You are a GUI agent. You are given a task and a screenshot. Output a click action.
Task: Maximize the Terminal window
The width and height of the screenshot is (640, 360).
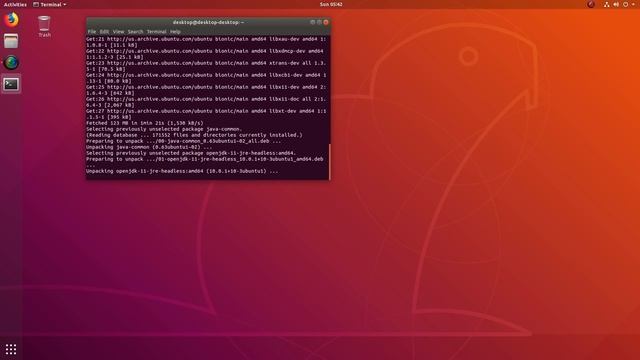point(319,22)
